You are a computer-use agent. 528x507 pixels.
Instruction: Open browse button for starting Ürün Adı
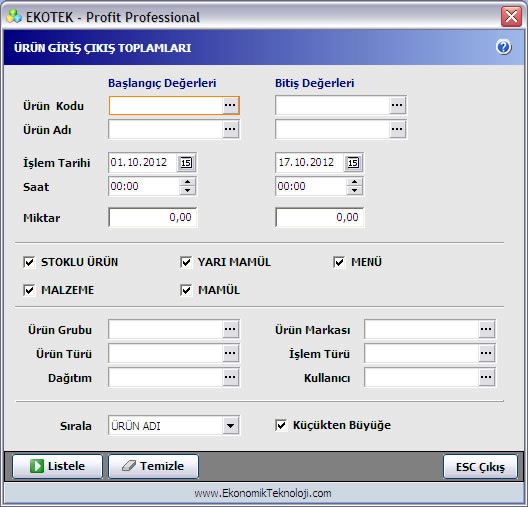230,129
